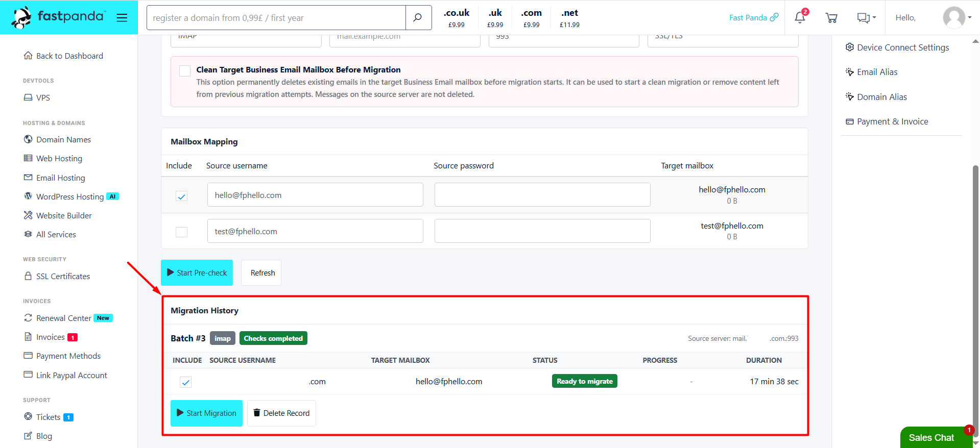The width and height of the screenshot is (980, 448).
Task: Click source password field for test@fphello.com
Action: (542, 231)
